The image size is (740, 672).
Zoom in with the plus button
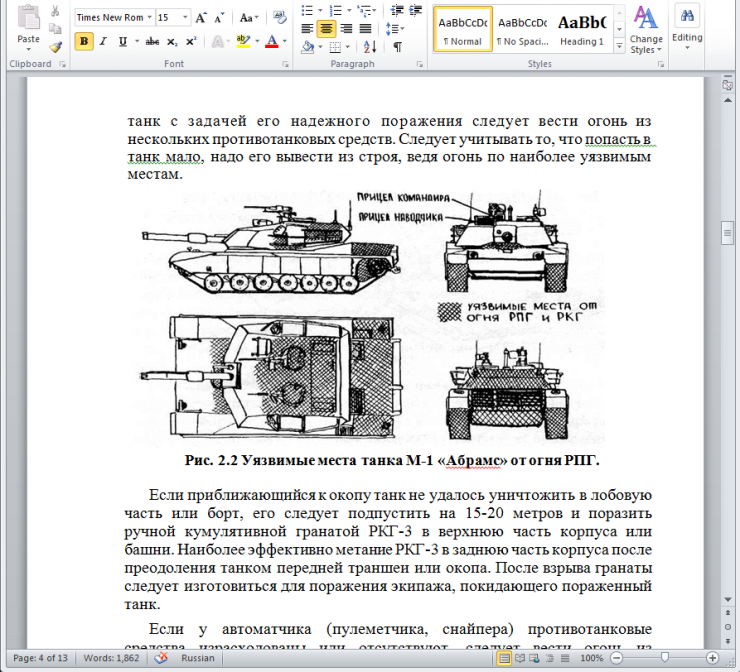pyautogui.click(x=712, y=658)
